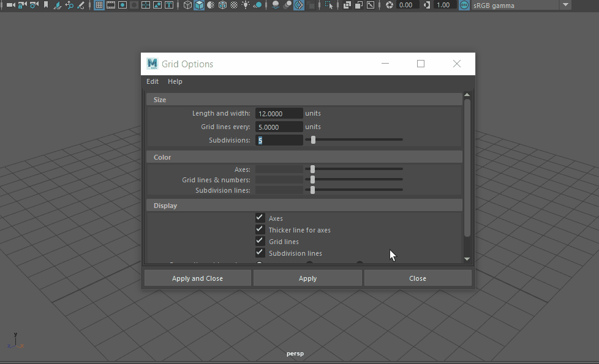The image size is (599, 364).
Task: Enable the Wireframe cube shading icon
Action: (187, 5)
